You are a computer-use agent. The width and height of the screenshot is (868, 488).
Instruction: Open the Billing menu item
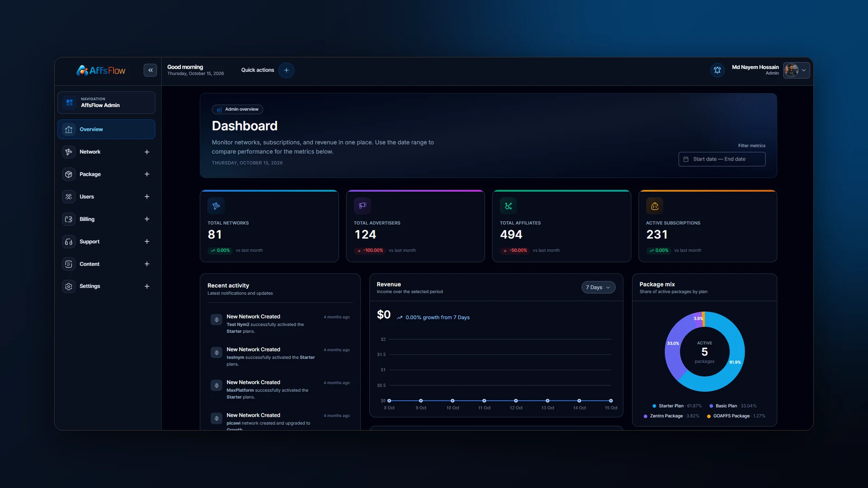click(106, 219)
